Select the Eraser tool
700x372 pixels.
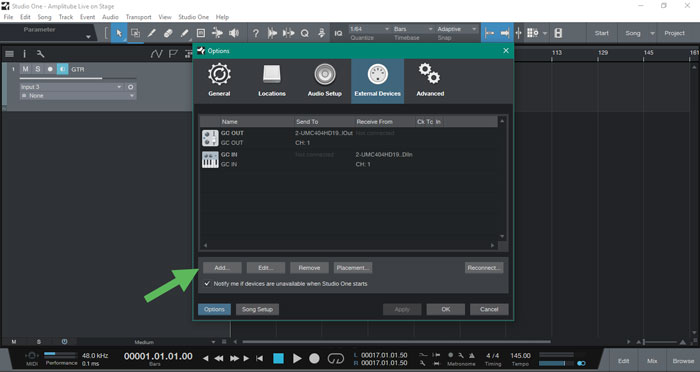coord(168,33)
